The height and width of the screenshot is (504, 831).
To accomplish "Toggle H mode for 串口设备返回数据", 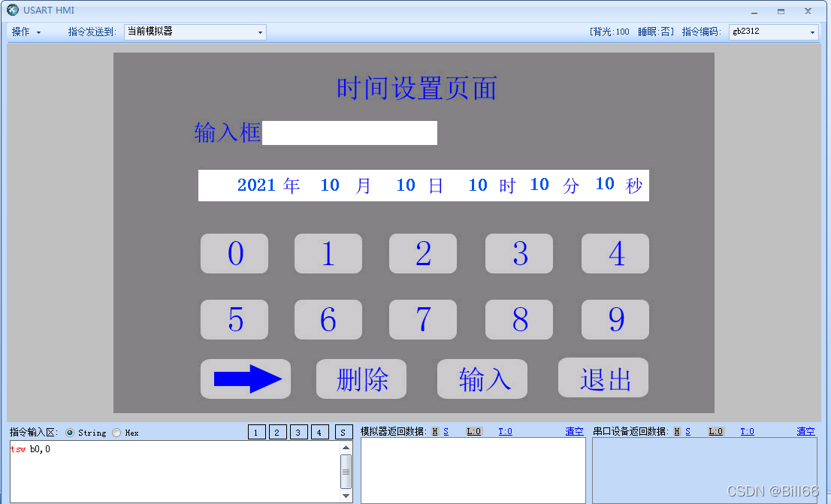I will coord(677,431).
